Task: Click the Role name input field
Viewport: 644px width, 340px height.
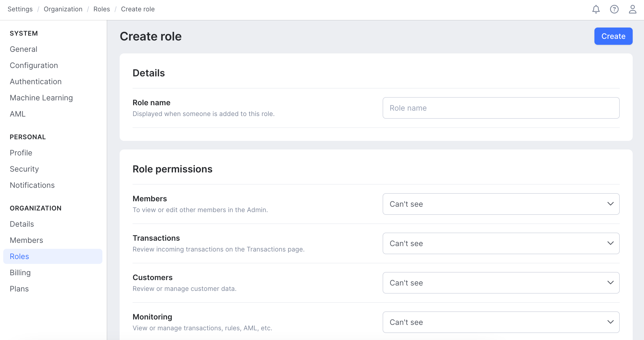Action: tap(501, 108)
